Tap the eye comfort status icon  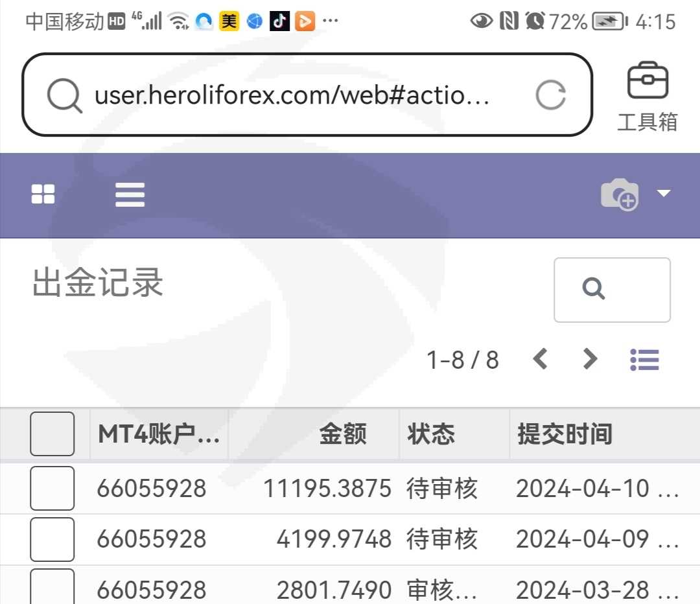(481, 21)
